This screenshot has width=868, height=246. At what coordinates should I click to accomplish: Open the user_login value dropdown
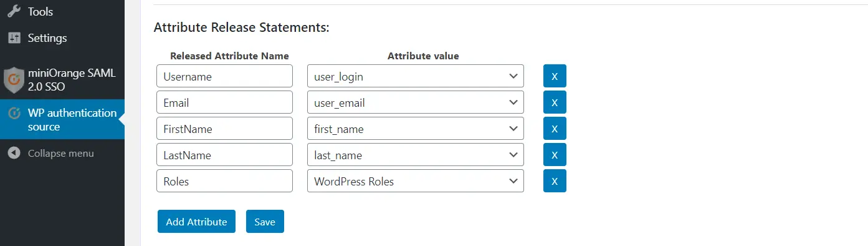pos(416,76)
